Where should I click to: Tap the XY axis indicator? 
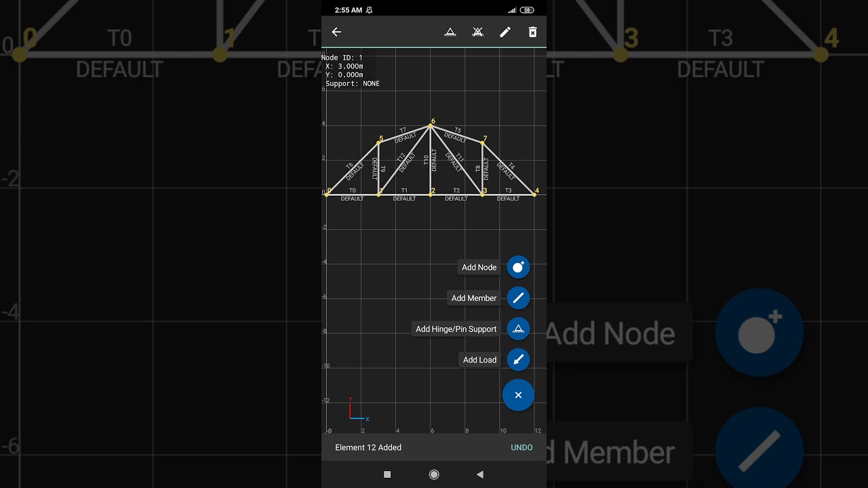tap(357, 409)
